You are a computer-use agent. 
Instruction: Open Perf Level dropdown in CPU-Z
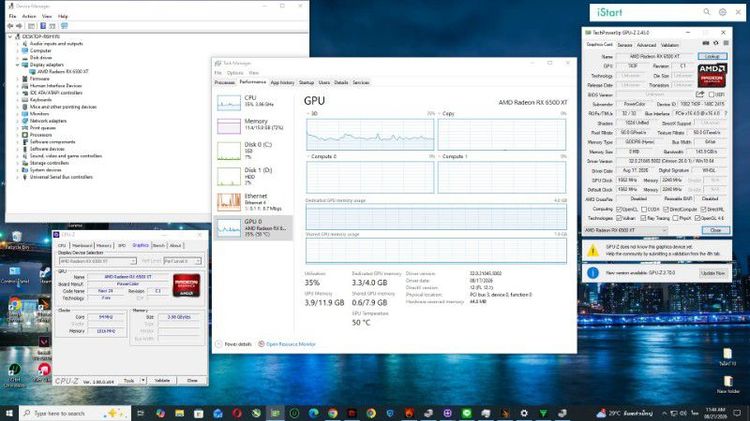coord(182,261)
